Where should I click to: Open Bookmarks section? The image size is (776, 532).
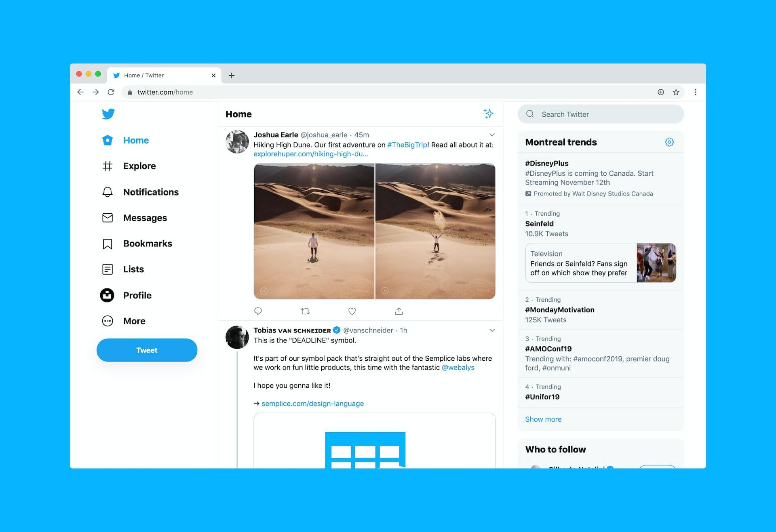point(148,243)
